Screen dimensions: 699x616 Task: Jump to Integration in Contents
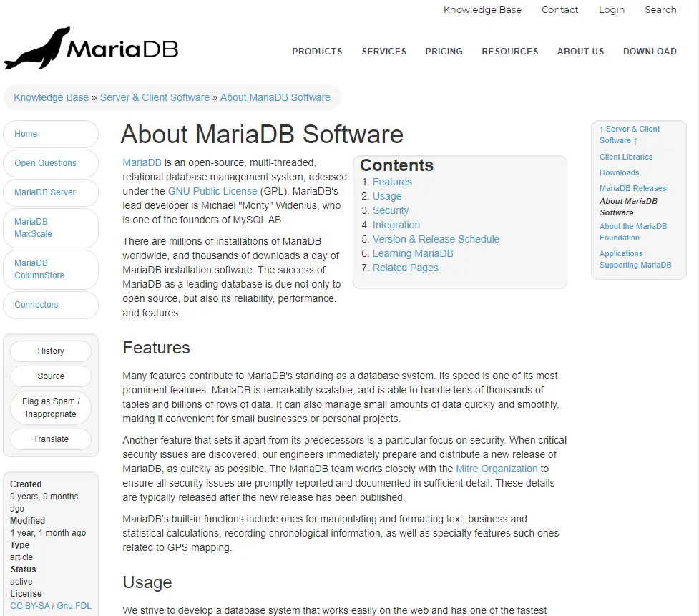[396, 225]
